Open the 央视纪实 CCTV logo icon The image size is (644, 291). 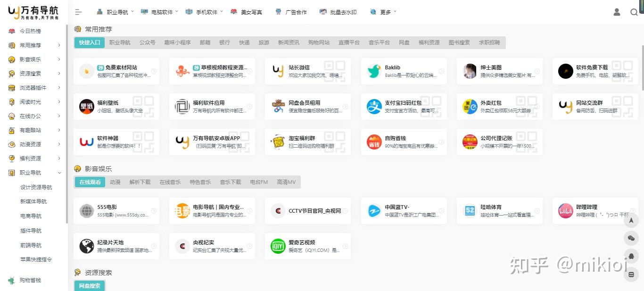point(182,246)
